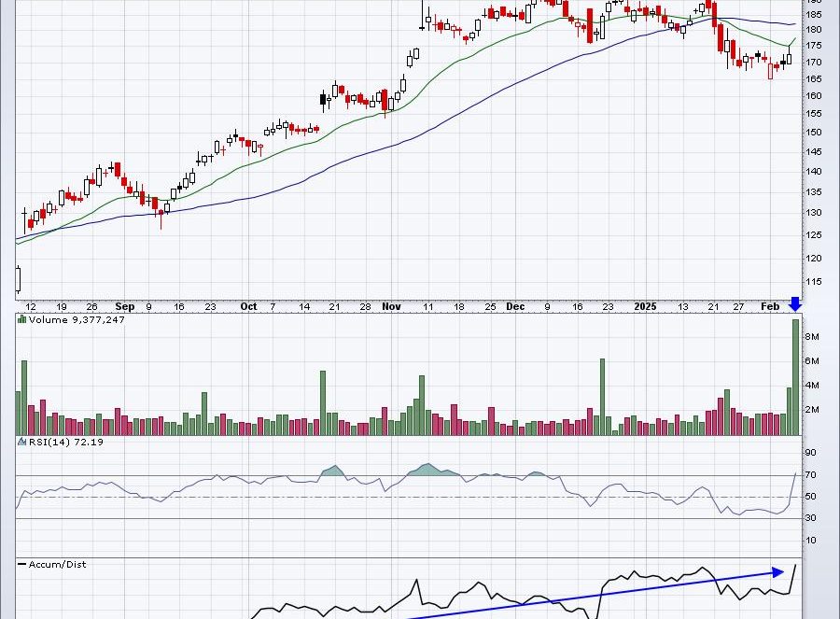Click the 'Feb' month label on date axis
840x619 pixels.
click(x=770, y=306)
